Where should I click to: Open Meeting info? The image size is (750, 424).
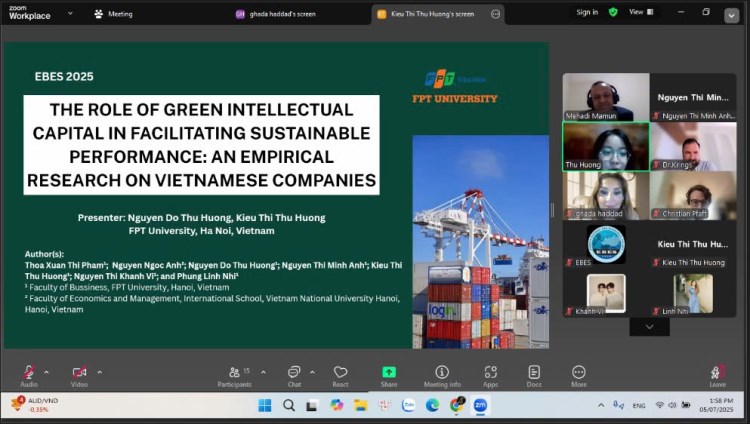[442, 376]
